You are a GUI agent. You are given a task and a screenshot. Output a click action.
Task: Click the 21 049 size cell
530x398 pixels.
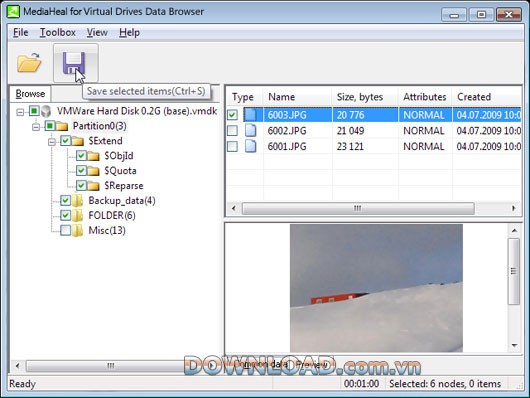[x=350, y=131]
